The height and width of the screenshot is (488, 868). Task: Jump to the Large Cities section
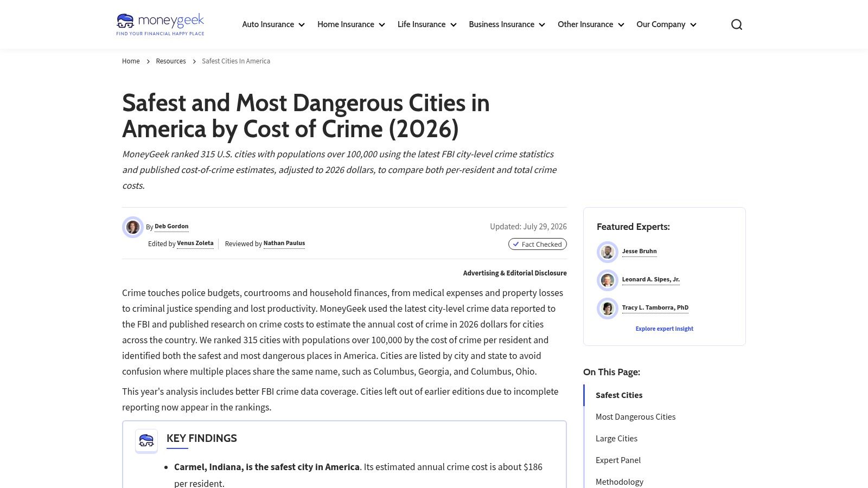[616, 439]
